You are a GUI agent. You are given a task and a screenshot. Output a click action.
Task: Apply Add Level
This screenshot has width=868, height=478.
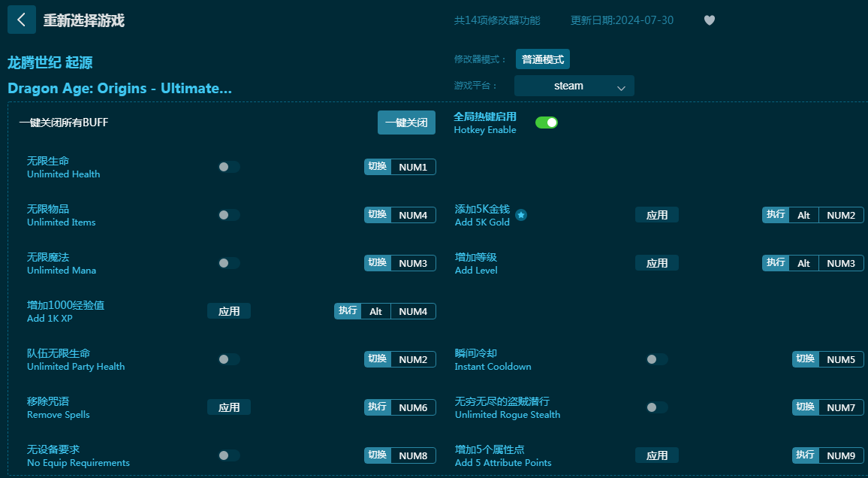point(656,263)
